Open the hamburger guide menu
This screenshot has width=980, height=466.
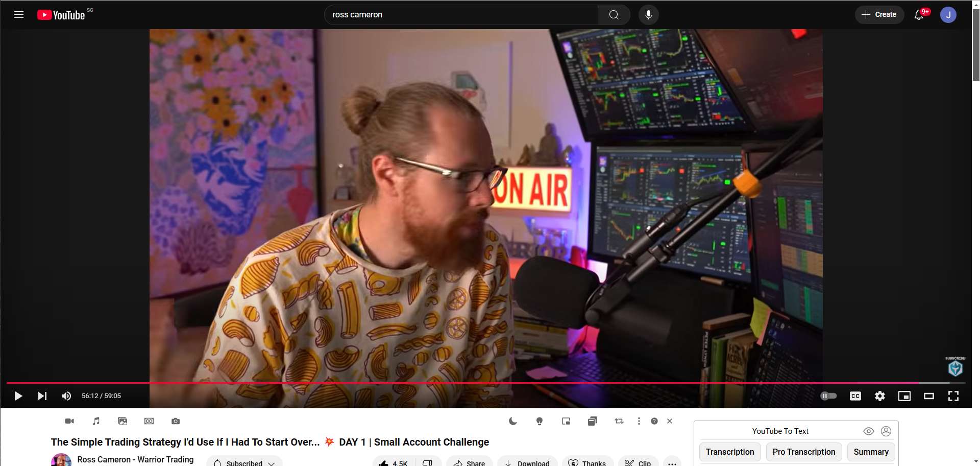point(19,15)
